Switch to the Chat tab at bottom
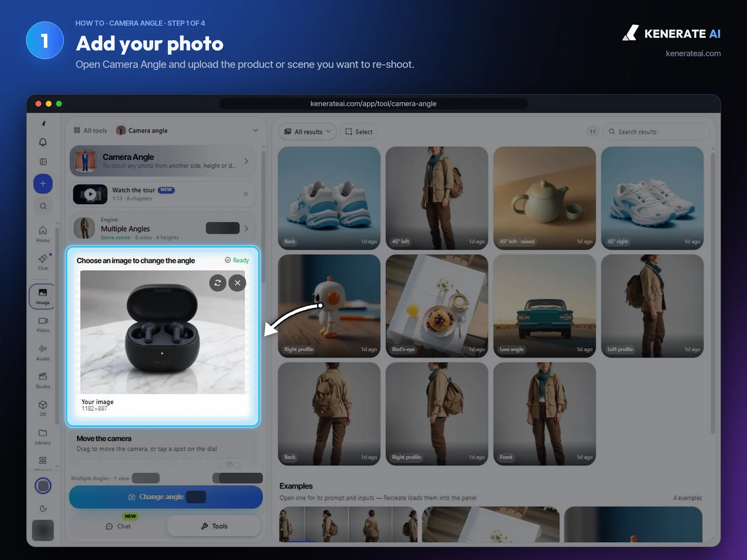This screenshot has width=747, height=560. coord(118,526)
